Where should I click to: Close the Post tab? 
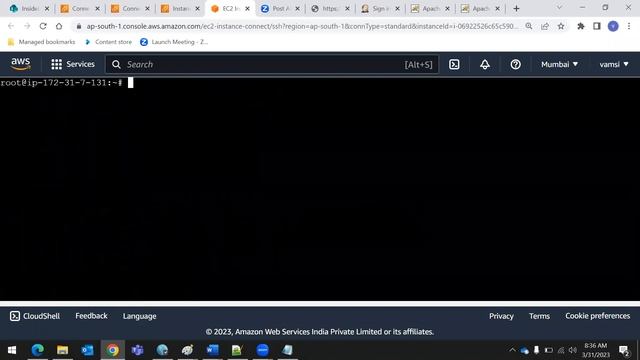(297, 9)
